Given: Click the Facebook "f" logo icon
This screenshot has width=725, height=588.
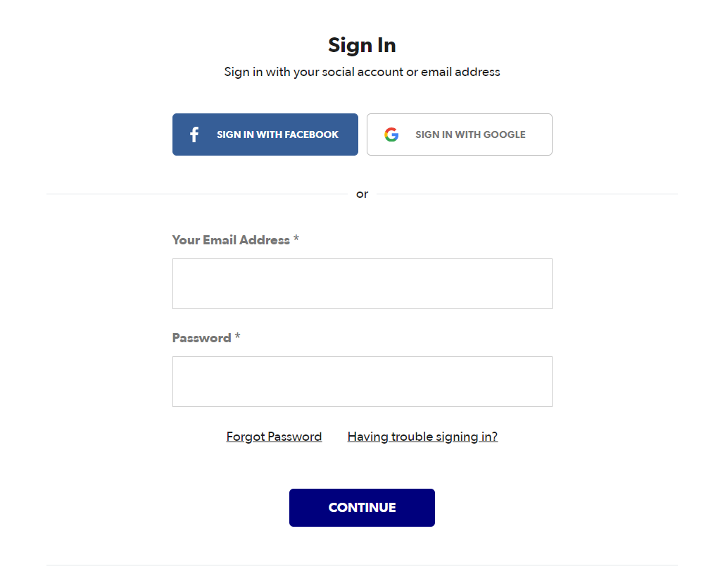Looking at the screenshot, I should click(194, 135).
